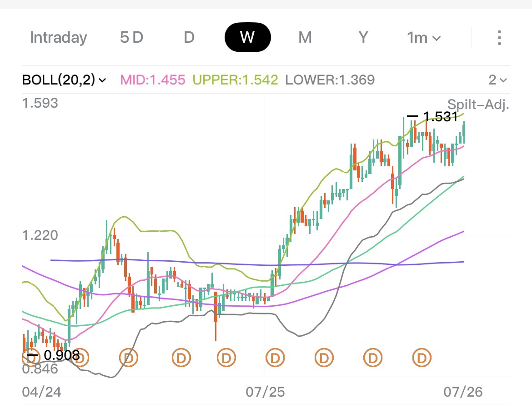Click the last dividend D marker on right
The image size is (532, 408).
point(422,358)
